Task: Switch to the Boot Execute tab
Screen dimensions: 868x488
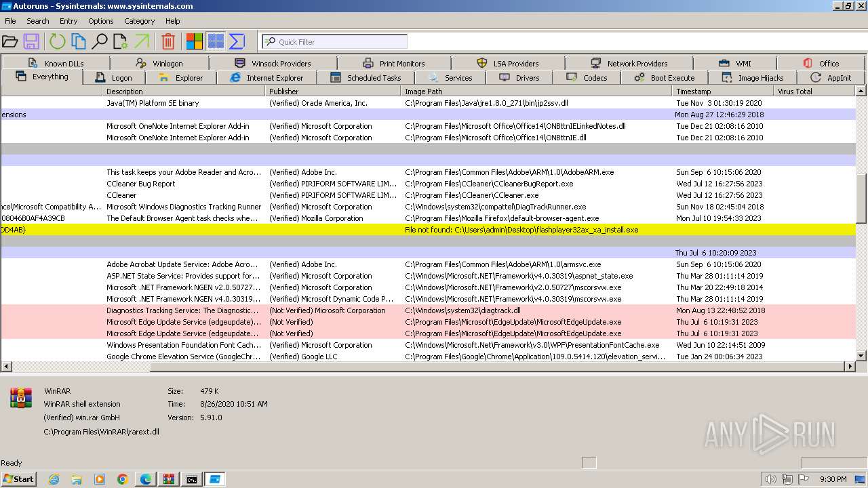Action: [665, 78]
